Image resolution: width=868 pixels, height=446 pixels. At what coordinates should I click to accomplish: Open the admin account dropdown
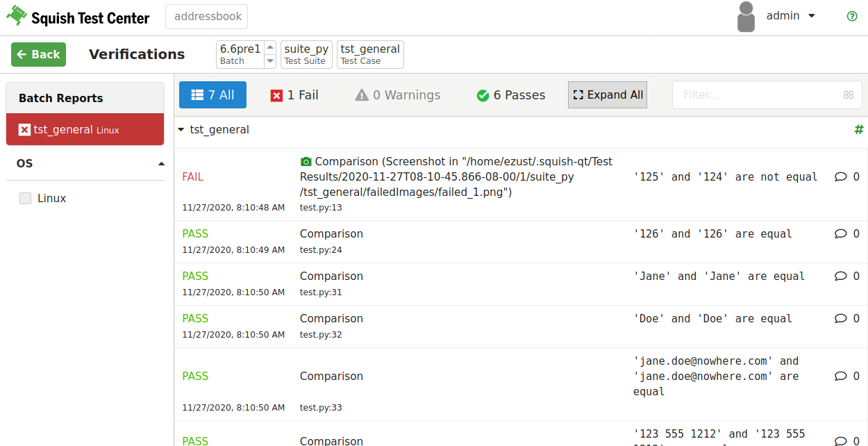[x=791, y=15]
